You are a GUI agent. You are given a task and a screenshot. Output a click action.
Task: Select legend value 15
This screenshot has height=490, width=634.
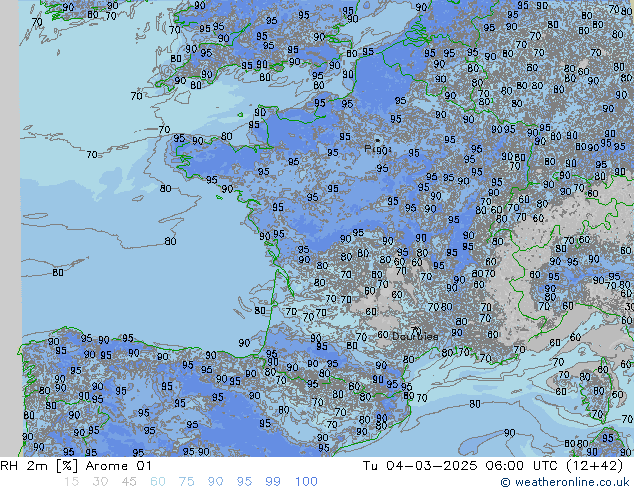(x=71, y=482)
